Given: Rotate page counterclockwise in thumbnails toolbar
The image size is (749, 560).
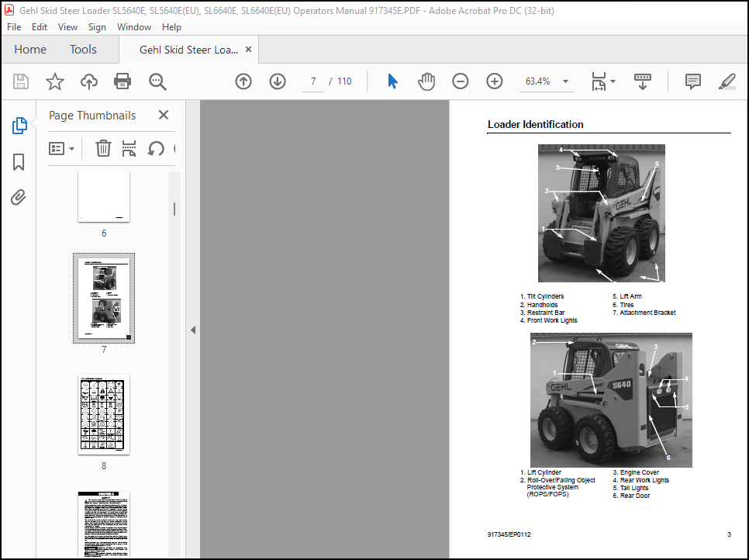Looking at the screenshot, I should (x=156, y=149).
